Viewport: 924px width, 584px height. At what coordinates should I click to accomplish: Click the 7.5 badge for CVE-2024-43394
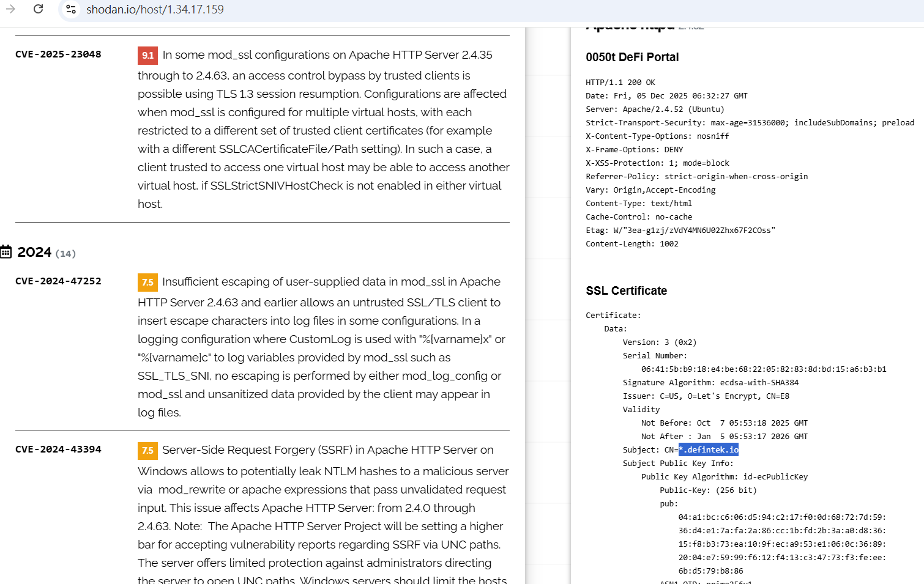point(147,450)
